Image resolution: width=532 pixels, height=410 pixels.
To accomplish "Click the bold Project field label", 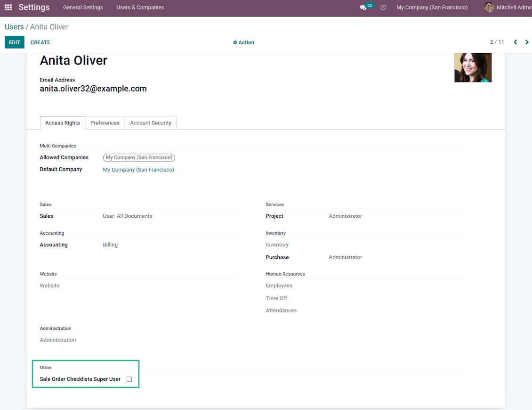I will tap(274, 216).
